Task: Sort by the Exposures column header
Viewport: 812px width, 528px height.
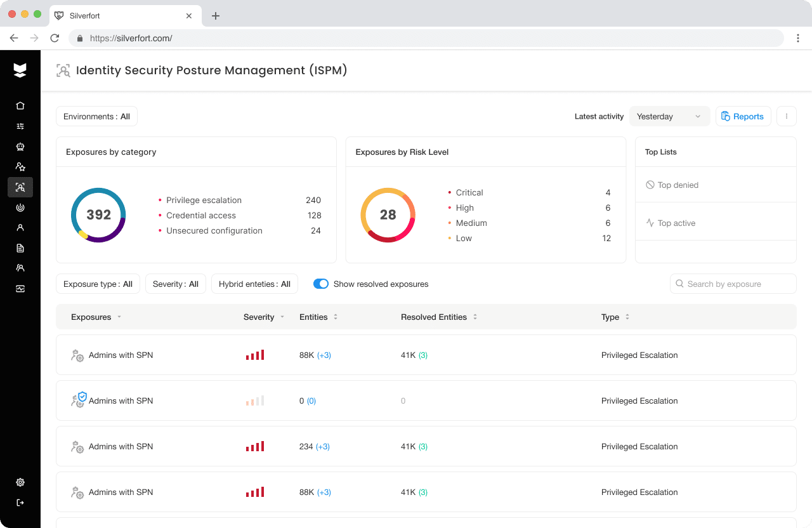Action: (96, 317)
